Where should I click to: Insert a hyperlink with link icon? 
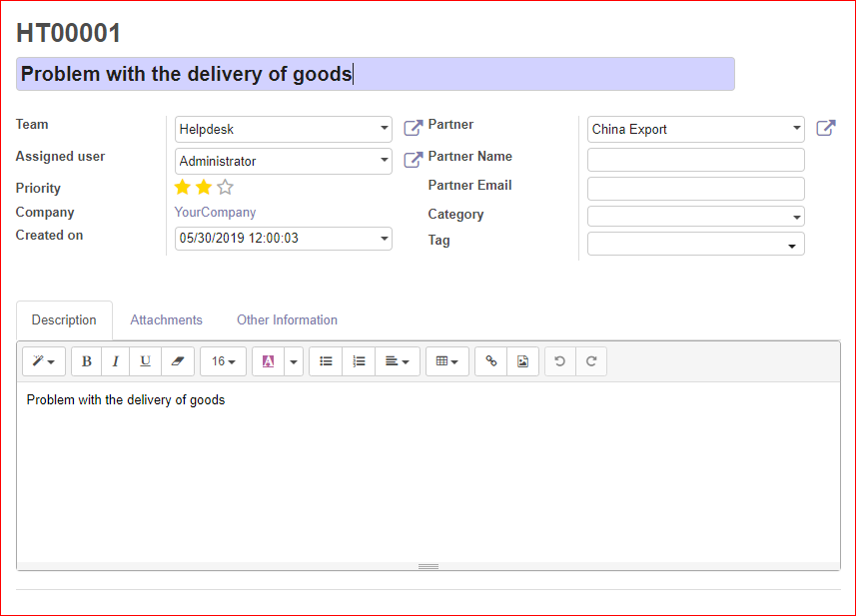click(491, 361)
